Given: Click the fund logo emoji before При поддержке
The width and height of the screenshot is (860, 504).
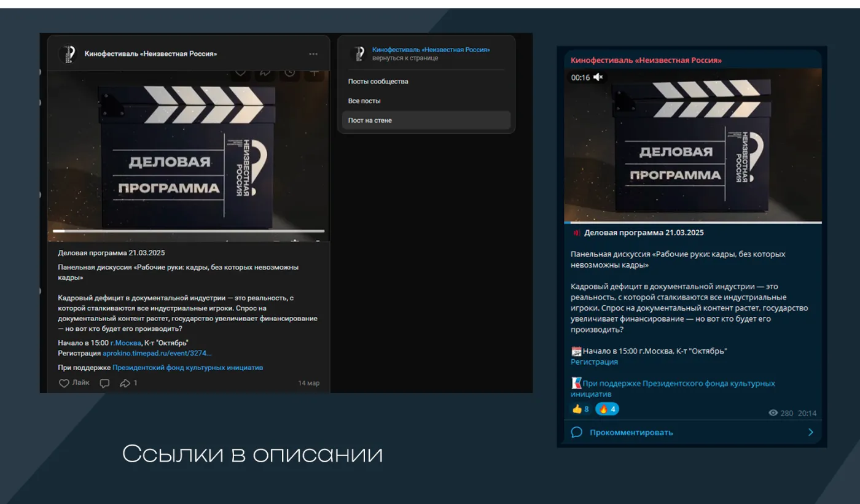Looking at the screenshot, I should click(x=576, y=383).
